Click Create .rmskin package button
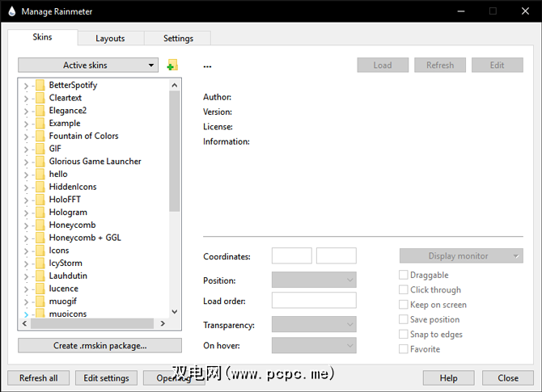 tap(100, 345)
